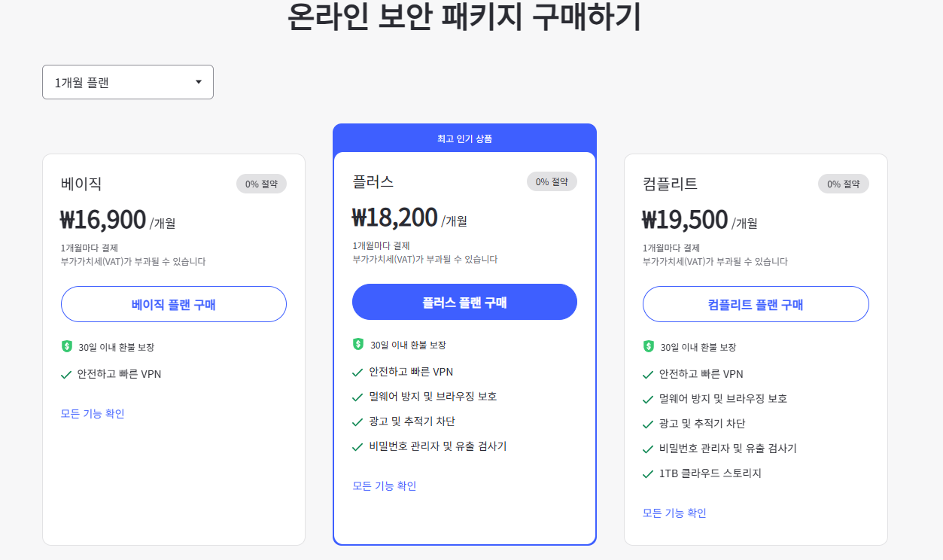This screenshot has height=560, width=943.
Task: Click checkmark beside 비밀번호 관리자 in 컴플리트
Action: pos(648,449)
